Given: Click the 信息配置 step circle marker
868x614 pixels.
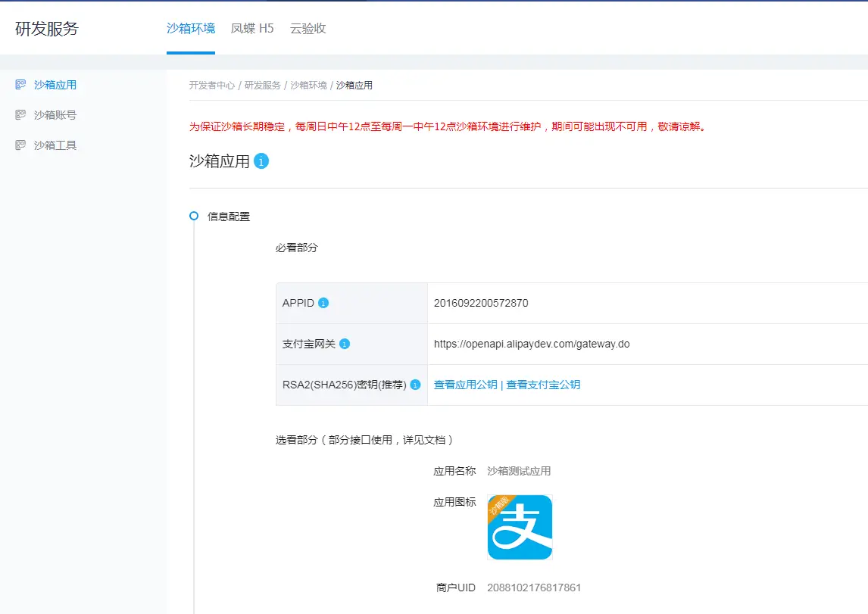Looking at the screenshot, I should [x=194, y=217].
